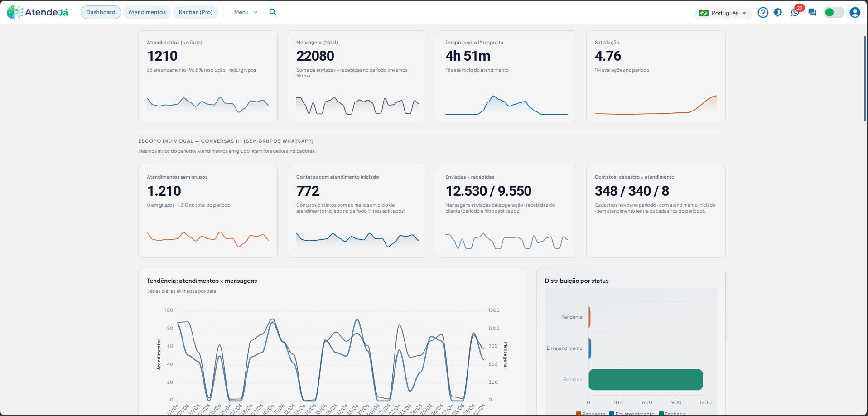This screenshot has width=868, height=416.
Task: Click the orange Pendente status bar
Action: pos(589,317)
